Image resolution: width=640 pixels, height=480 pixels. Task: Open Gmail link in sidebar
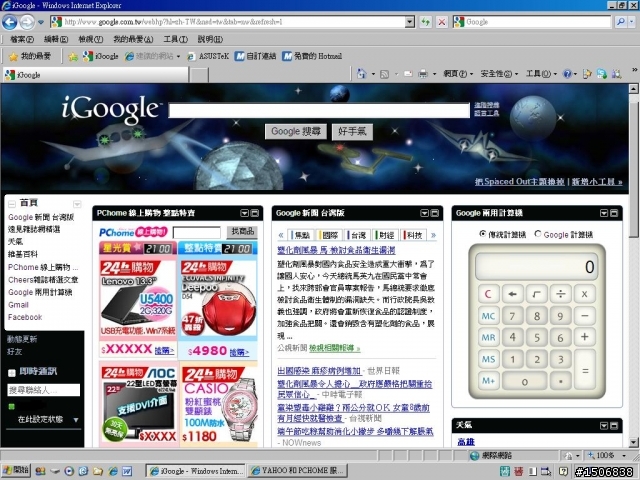(18, 305)
